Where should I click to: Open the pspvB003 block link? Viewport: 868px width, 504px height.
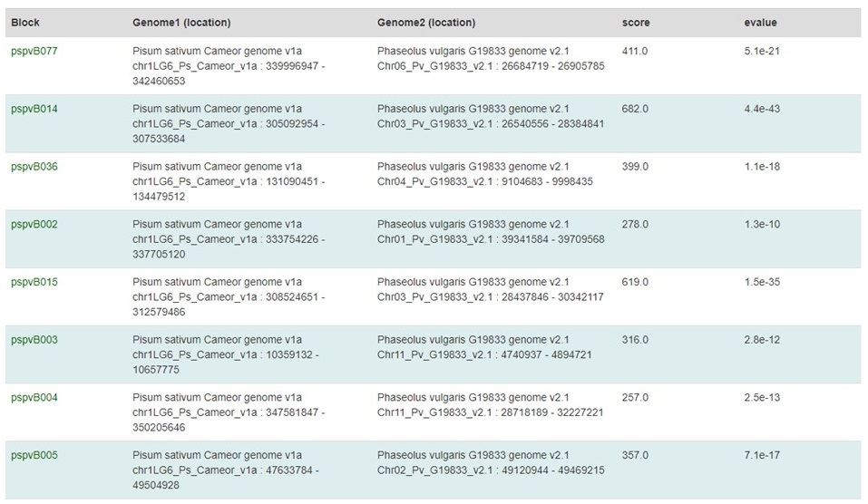[x=34, y=340]
